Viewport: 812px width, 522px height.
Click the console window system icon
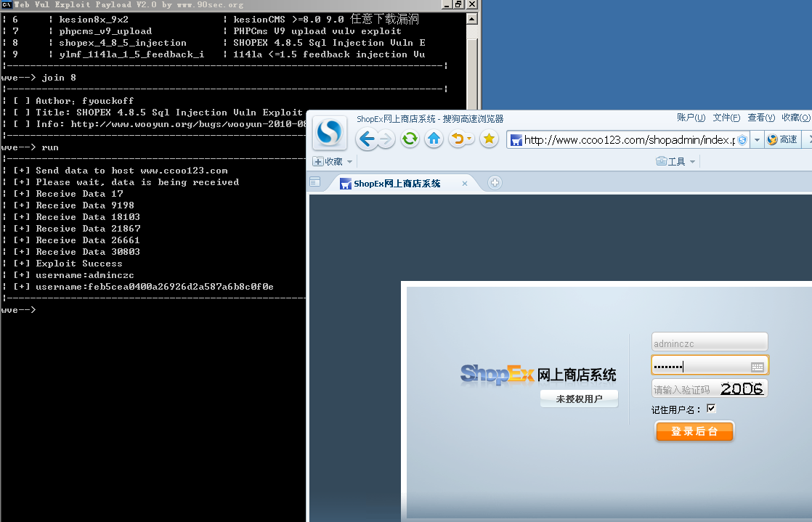tap(7, 4)
